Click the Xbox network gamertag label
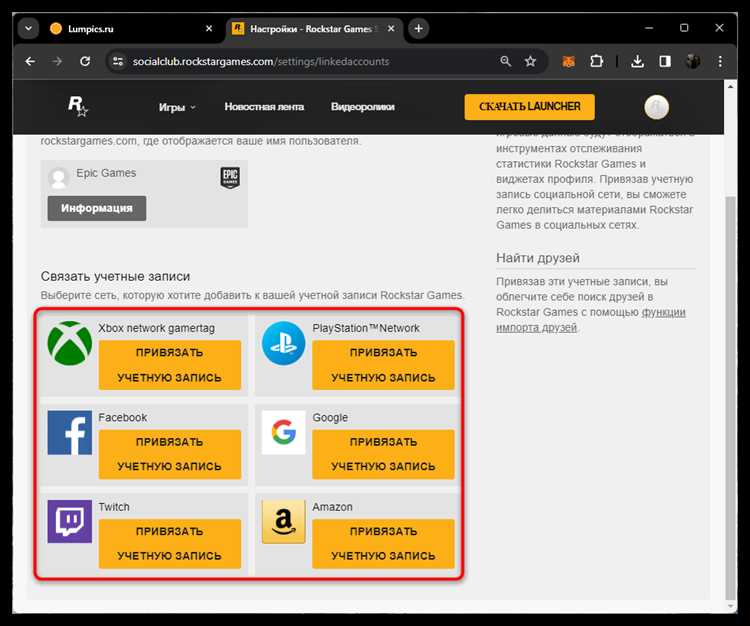This screenshot has height=626, width=750. (156, 328)
